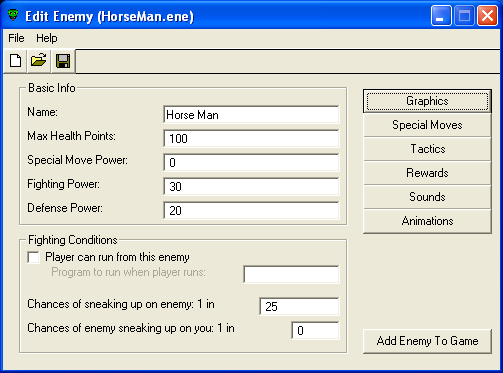Open the Sounds button

pos(427,197)
